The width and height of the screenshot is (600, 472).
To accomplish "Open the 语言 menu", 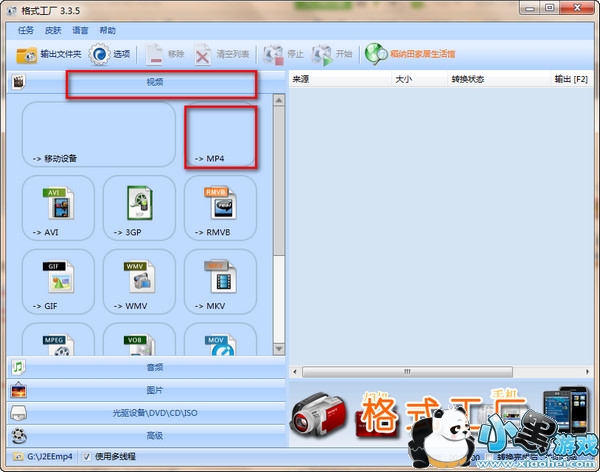I will click(80, 30).
